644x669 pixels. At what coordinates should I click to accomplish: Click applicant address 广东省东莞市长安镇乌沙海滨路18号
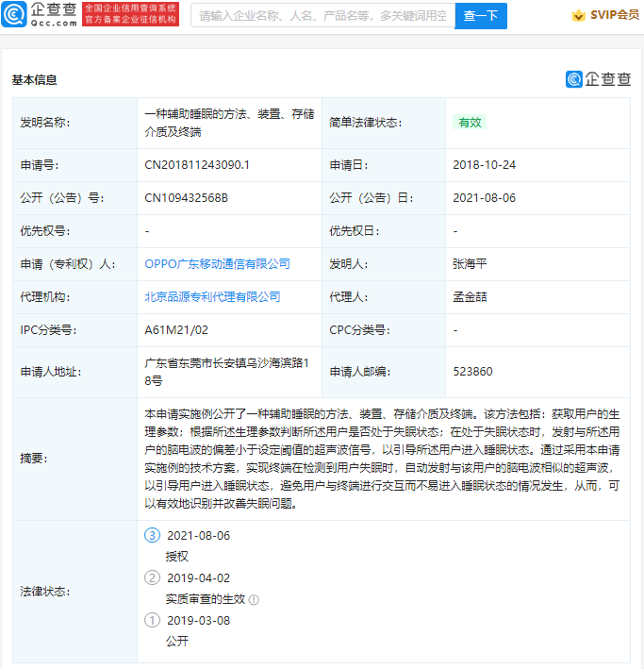click(x=226, y=372)
